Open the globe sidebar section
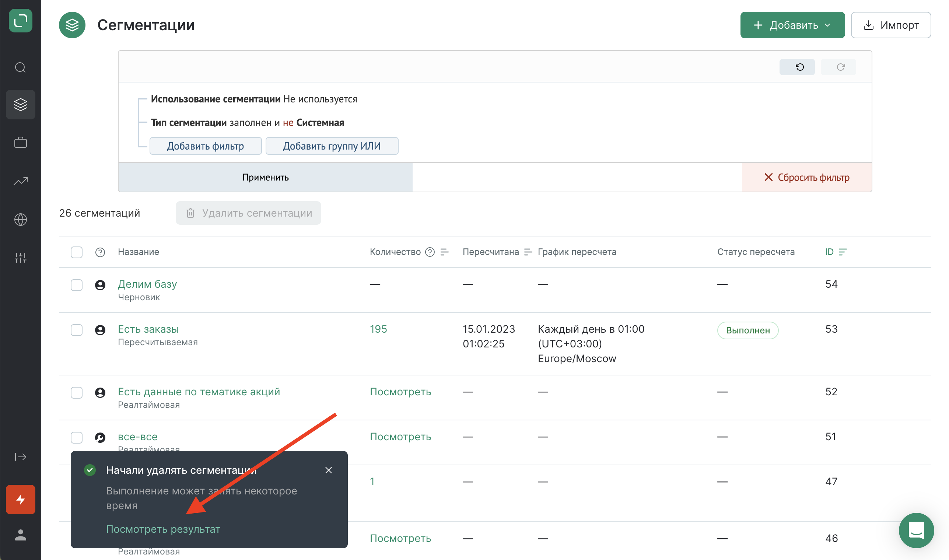Image resolution: width=949 pixels, height=560 pixels. pyautogui.click(x=20, y=220)
